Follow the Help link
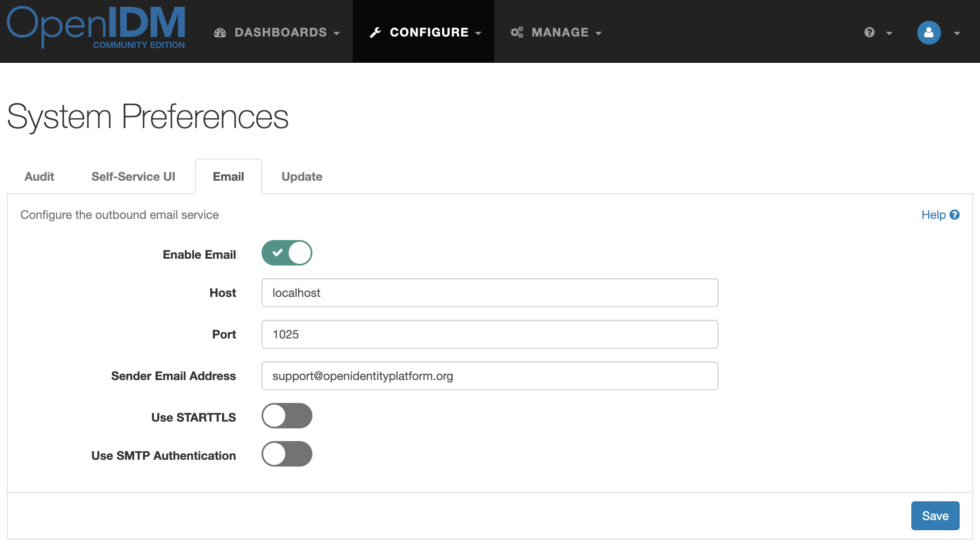This screenshot has width=980, height=548. pyautogui.click(x=933, y=215)
